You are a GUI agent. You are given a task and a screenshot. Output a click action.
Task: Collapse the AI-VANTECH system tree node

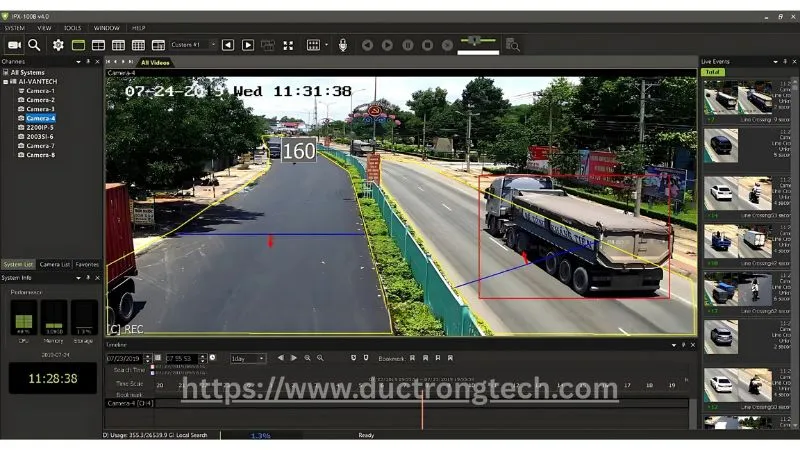[5, 81]
